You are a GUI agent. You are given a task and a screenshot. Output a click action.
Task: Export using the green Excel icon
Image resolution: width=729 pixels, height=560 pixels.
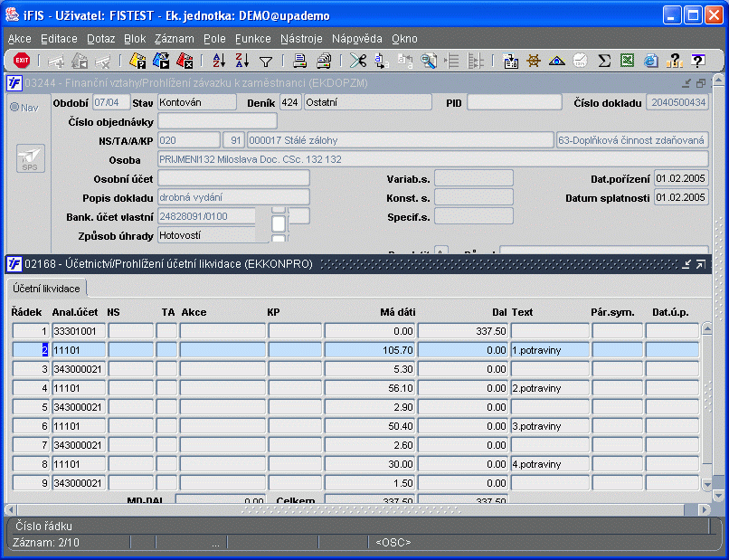point(628,61)
